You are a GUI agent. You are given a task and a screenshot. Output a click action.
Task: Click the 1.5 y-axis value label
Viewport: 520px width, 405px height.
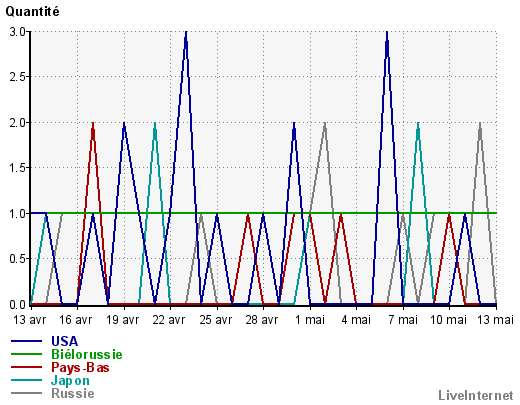click(x=18, y=168)
